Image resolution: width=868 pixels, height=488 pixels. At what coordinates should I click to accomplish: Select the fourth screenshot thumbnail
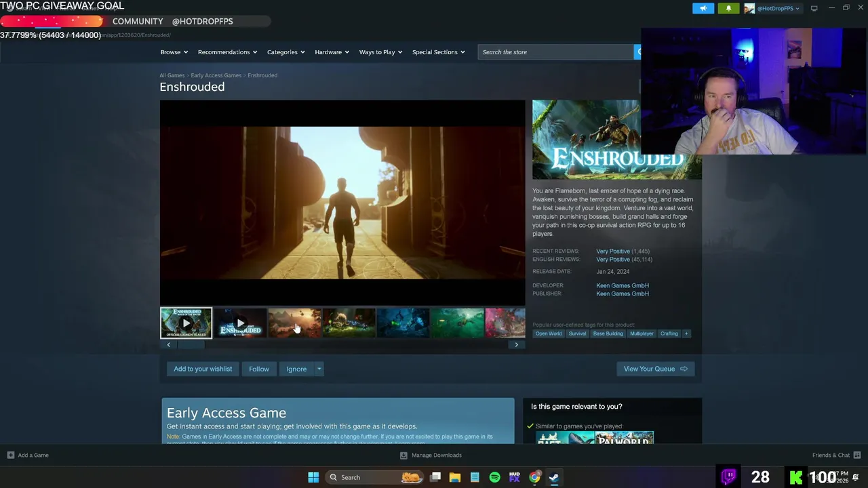coord(349,323)
